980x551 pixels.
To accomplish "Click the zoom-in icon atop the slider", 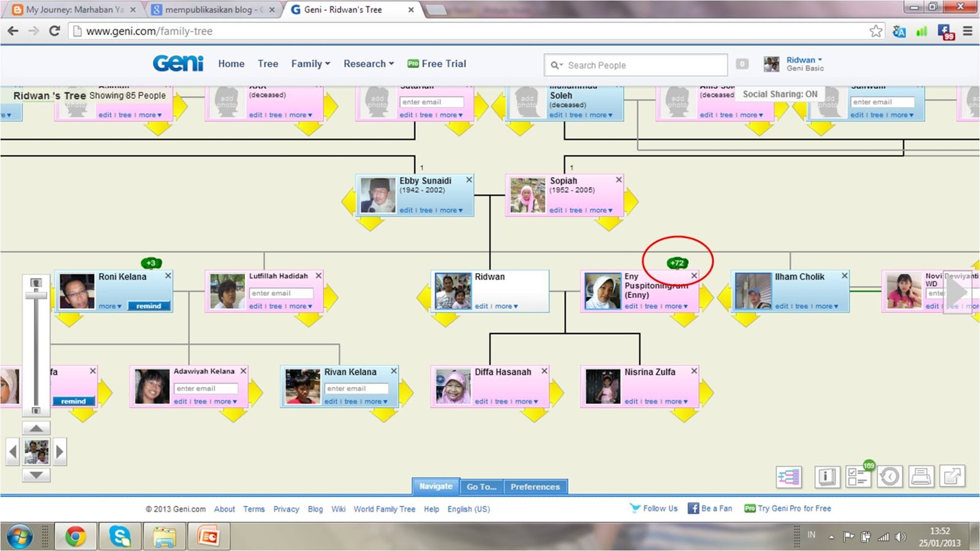I will point(36,283).
